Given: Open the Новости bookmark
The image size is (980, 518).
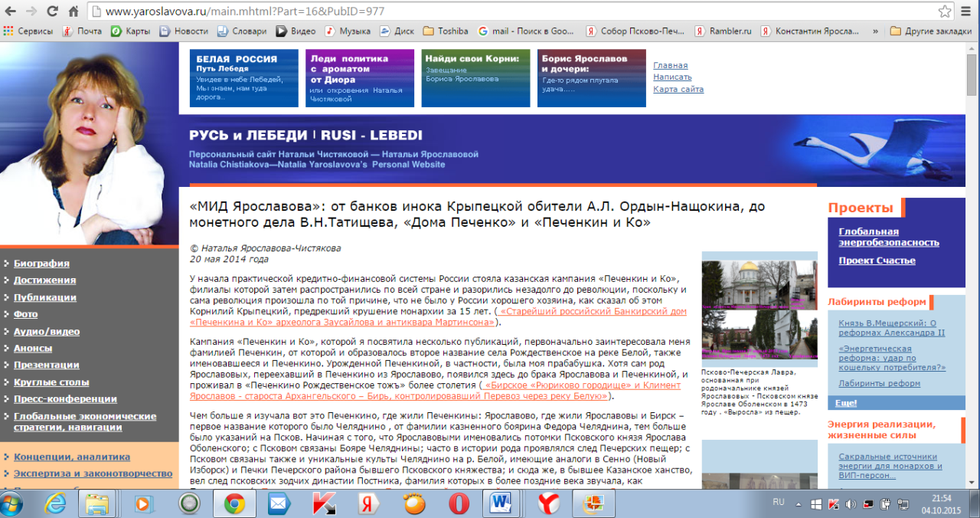Looking at the screenshot, I should pos(184,31).
